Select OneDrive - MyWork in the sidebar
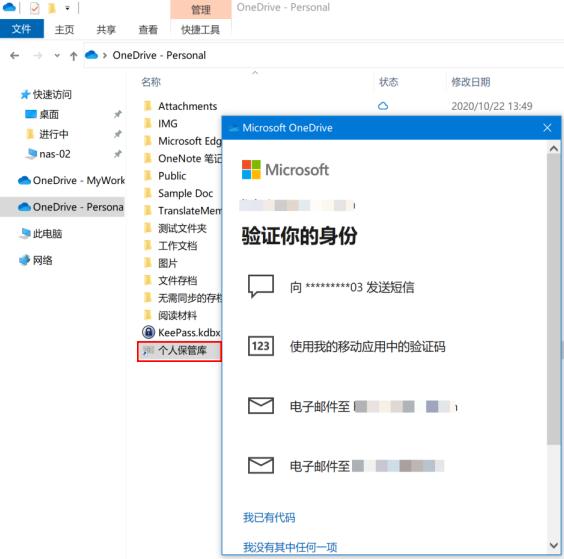The image size is (564, 559). pos(72,180)
